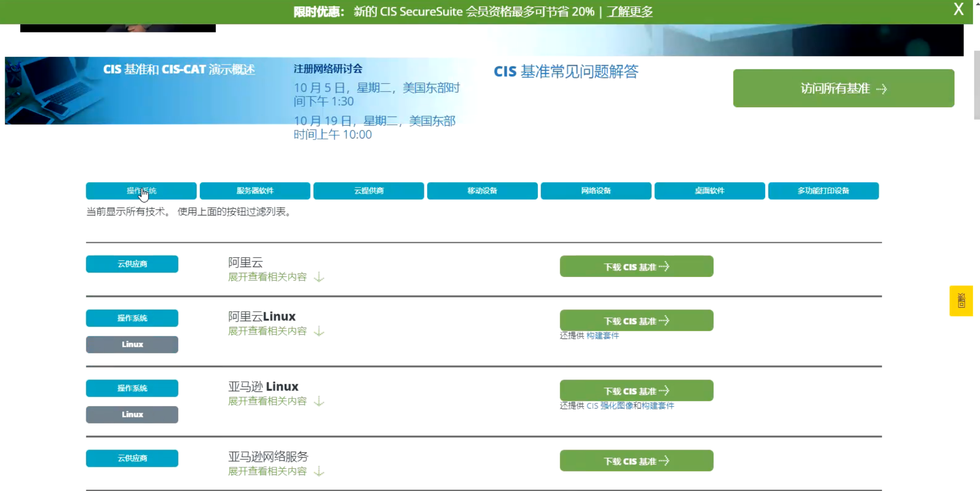Viewport: 980px width, 491px height.
Task: Expand 阿里云Linux related content
Action: tap(267, 331)
